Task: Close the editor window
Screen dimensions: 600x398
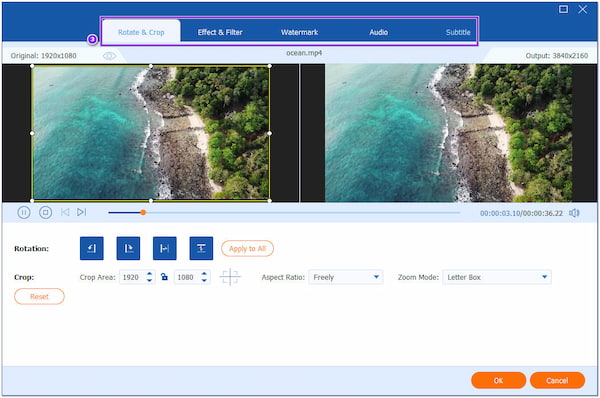Action: pyautogui.click(x=582, y=9)
